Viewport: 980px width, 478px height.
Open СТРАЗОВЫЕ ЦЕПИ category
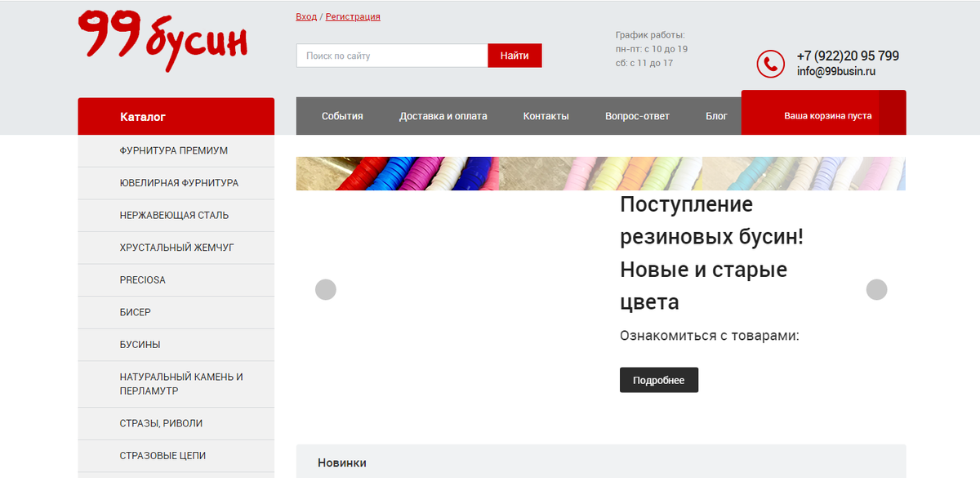point(176,455)
